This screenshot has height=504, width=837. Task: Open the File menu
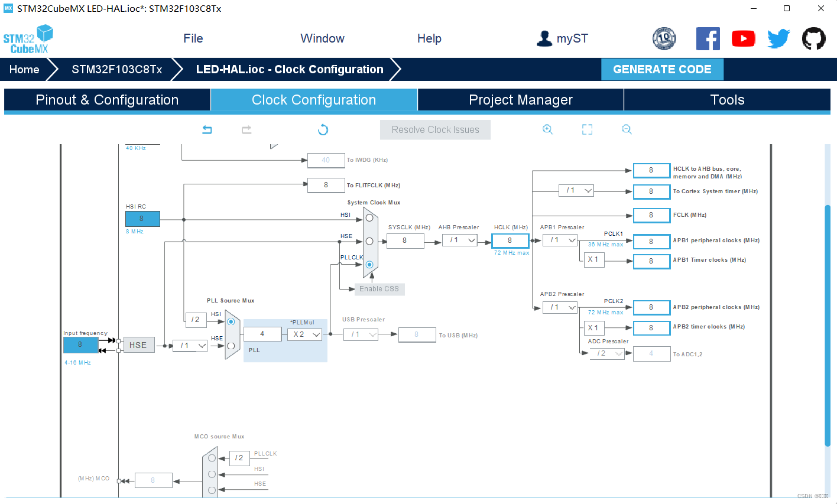193,38
